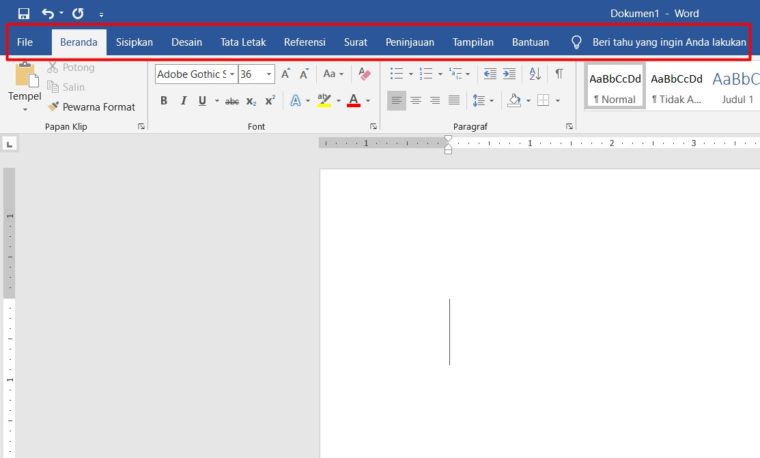Sort text with A-Z icon
760x458 pixels.
[535, 74]
